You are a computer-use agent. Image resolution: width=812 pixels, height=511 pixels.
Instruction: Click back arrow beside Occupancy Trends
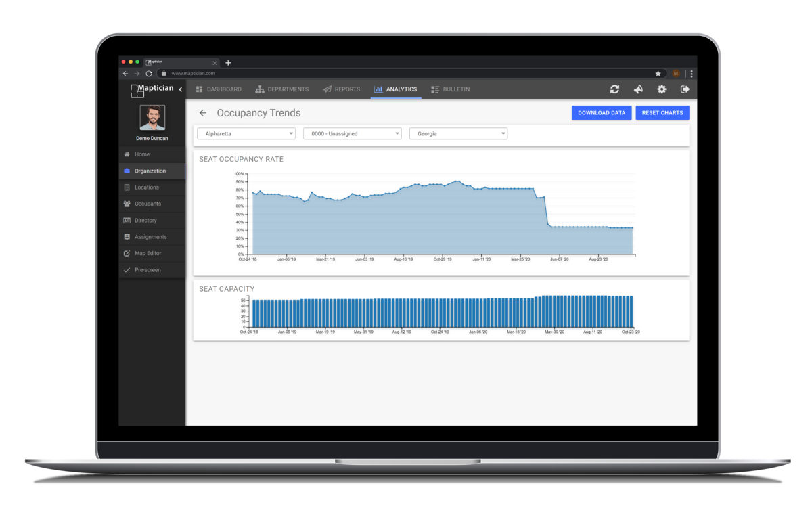point(203,113)
